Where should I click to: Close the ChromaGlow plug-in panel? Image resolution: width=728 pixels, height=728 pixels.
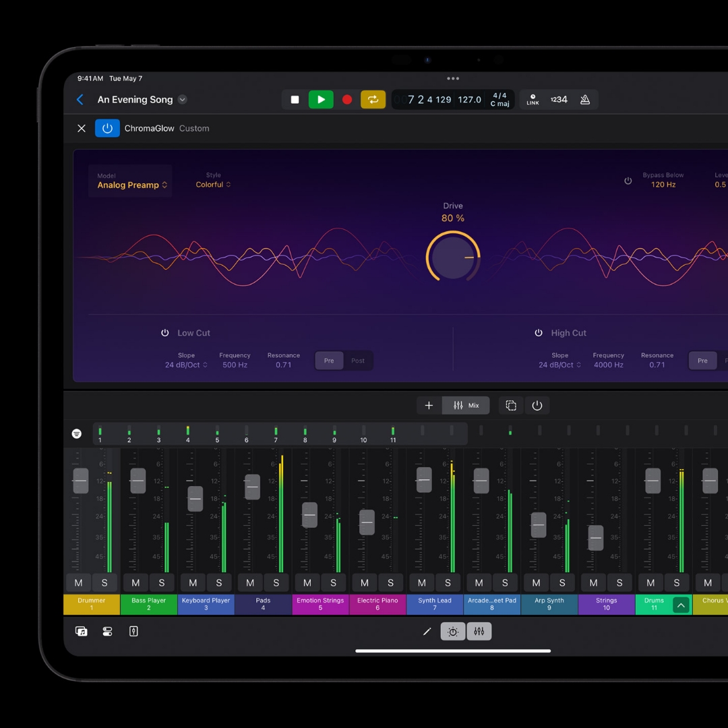(x=82, y=128)
